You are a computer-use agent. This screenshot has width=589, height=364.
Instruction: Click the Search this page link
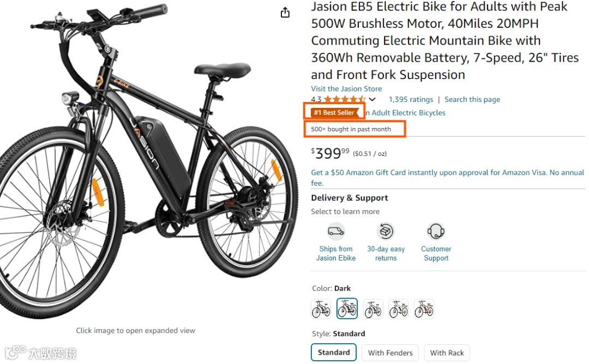pos(472,100)
